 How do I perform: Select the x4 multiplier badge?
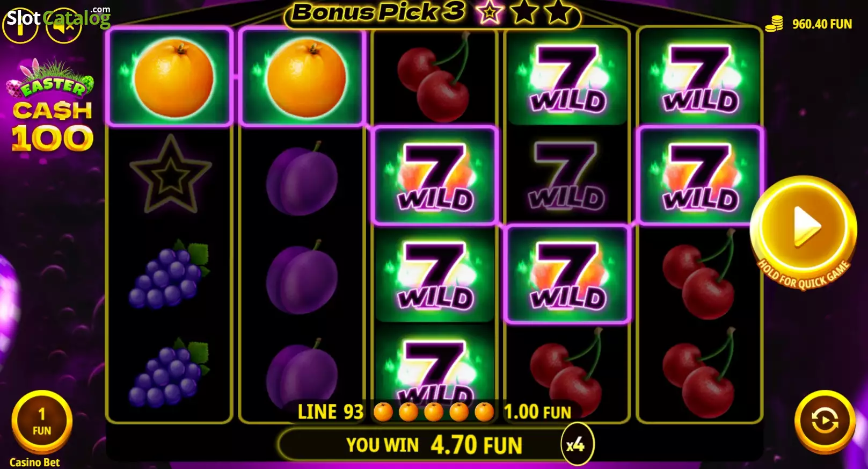pos(576,445)
